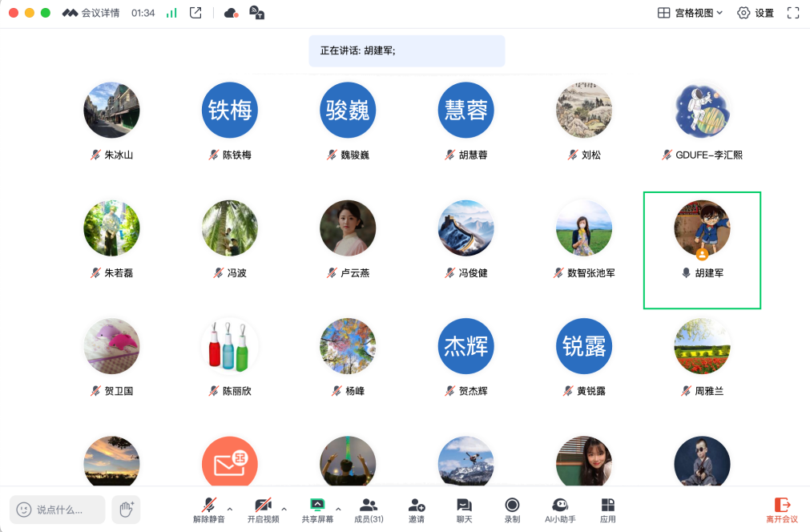Click the 正在讲话: 胡建军 speaker banner
Screen dimensions: 810x532
pyautogui.click(x=407, y=50)
